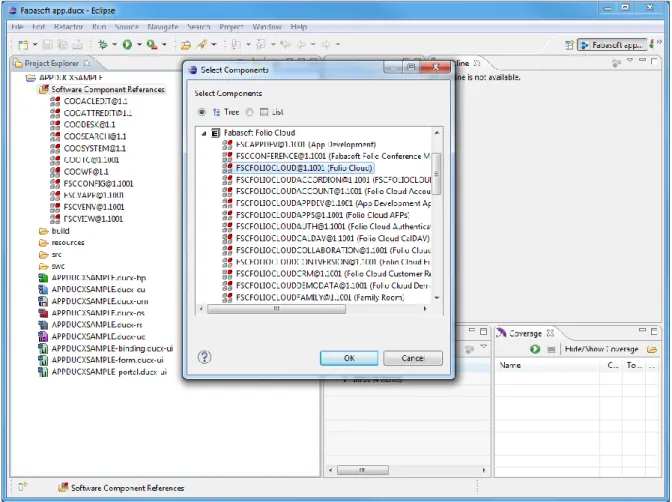Confirm selection with OK button
672x502 pixels.
pos(349,358)
